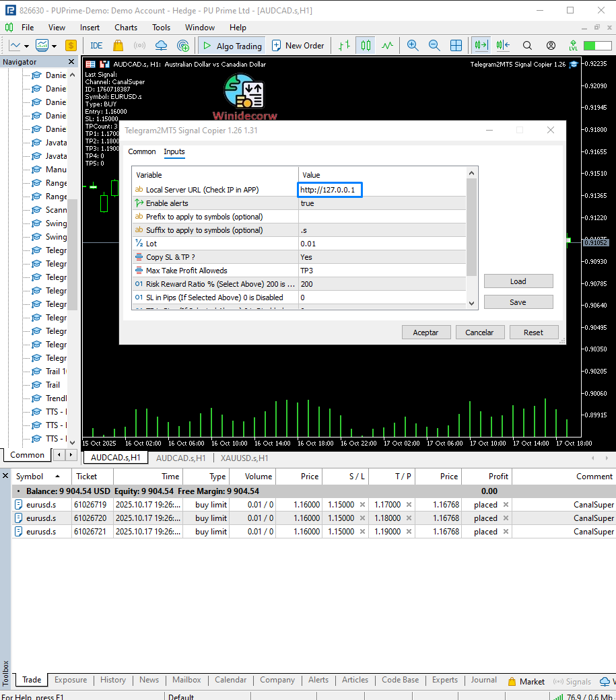
Task: Open the Tools menu
Action: click(x=161, y=28)
